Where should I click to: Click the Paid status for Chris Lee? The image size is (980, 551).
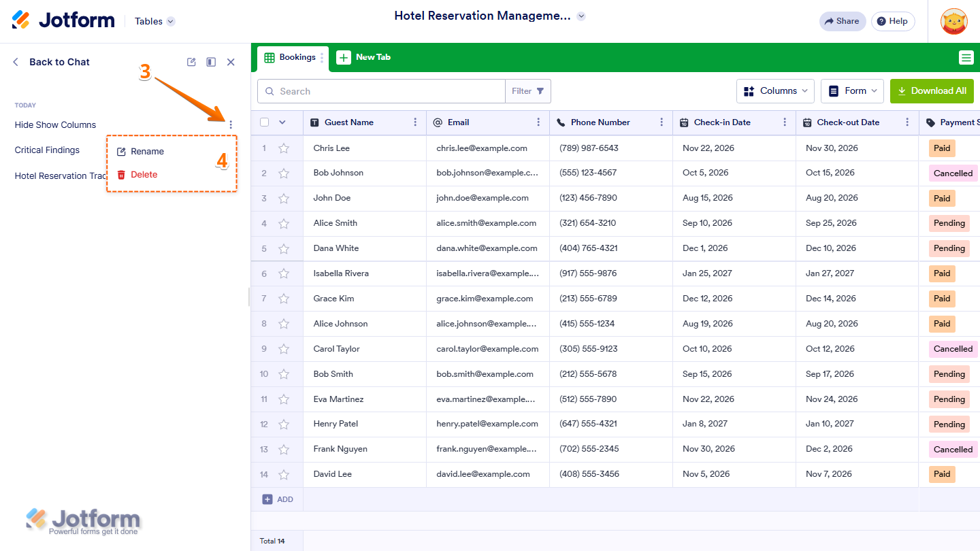[942, 148]
